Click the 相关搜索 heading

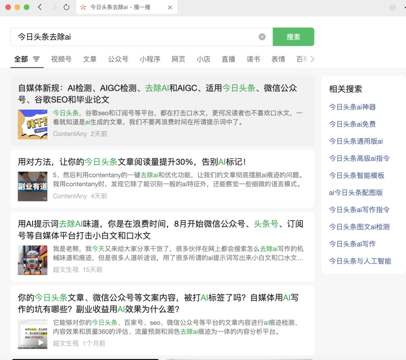pos(345,89)
